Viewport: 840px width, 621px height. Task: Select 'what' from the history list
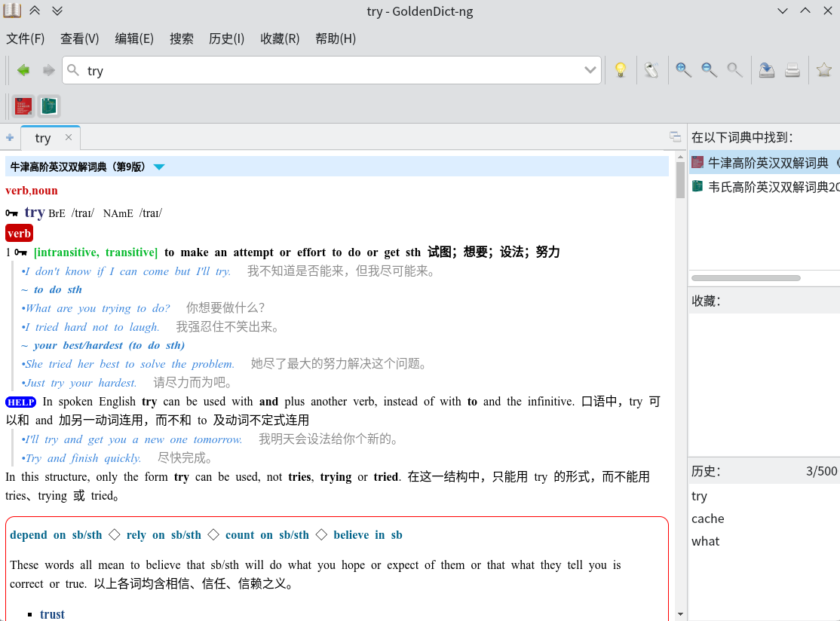[x=704, y=541]
